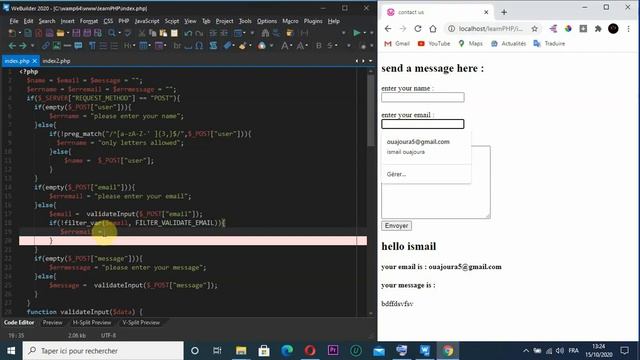Viewport: 640px width, 360px height.
Task: Click the taskbar search box
Action: coord(103,351)
